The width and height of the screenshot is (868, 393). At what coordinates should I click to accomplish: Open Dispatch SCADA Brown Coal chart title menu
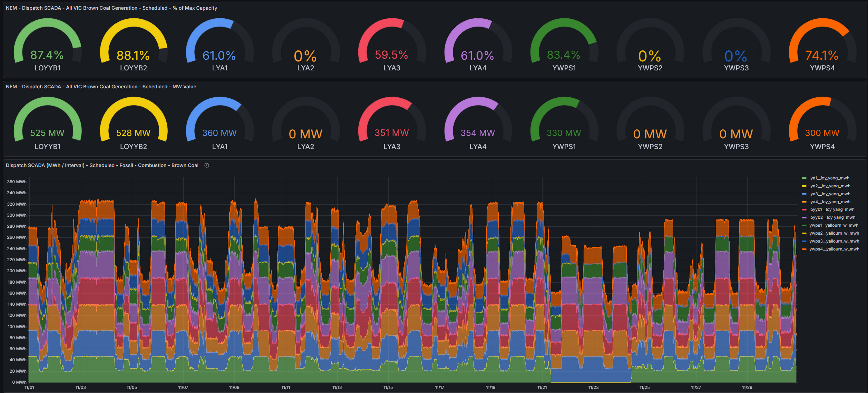102,165
